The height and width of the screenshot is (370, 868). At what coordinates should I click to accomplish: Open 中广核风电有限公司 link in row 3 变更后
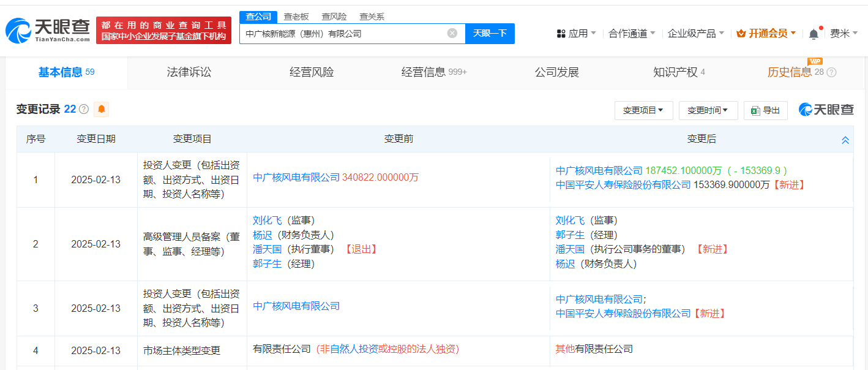click(x=599, y=299)
